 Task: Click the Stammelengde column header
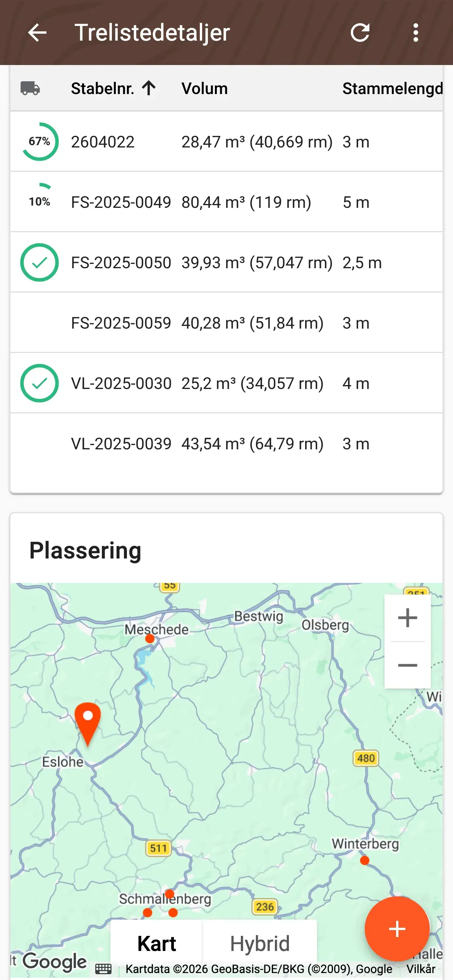pos(392,89)
